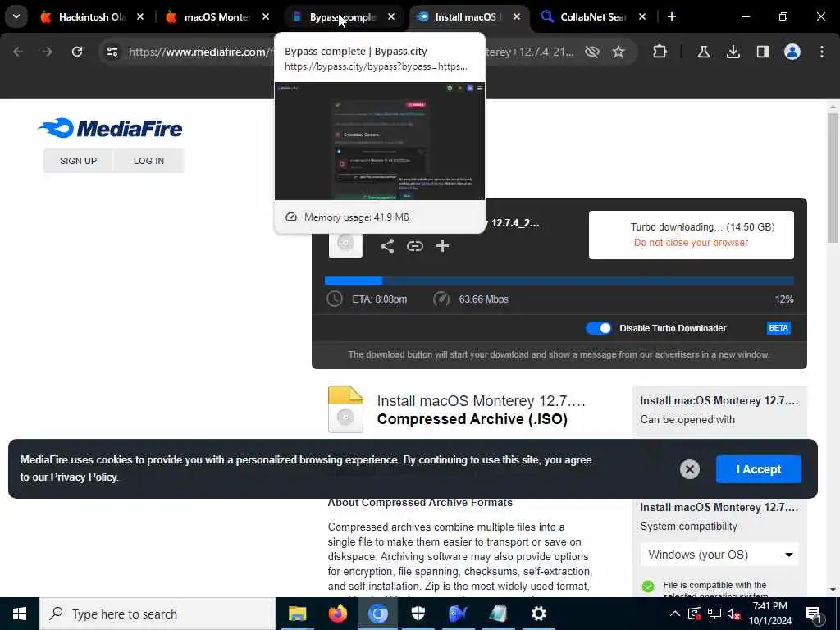840x630 pixels.
Task: Click the taskbar search box
Action: (x=157, y=614)
